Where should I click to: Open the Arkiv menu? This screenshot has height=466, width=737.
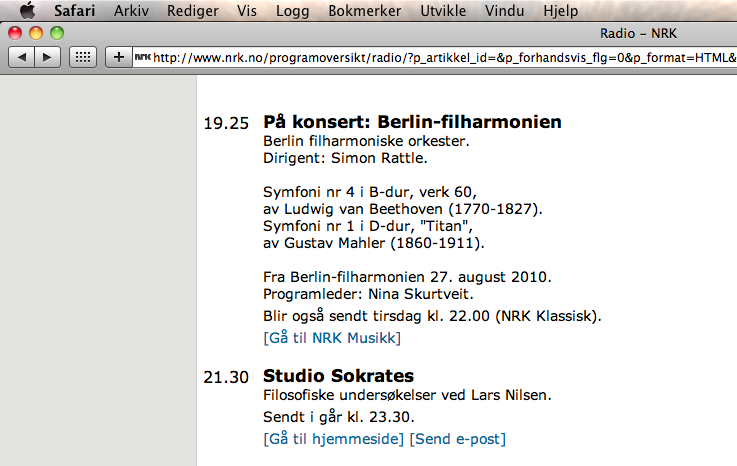[131, 10]
